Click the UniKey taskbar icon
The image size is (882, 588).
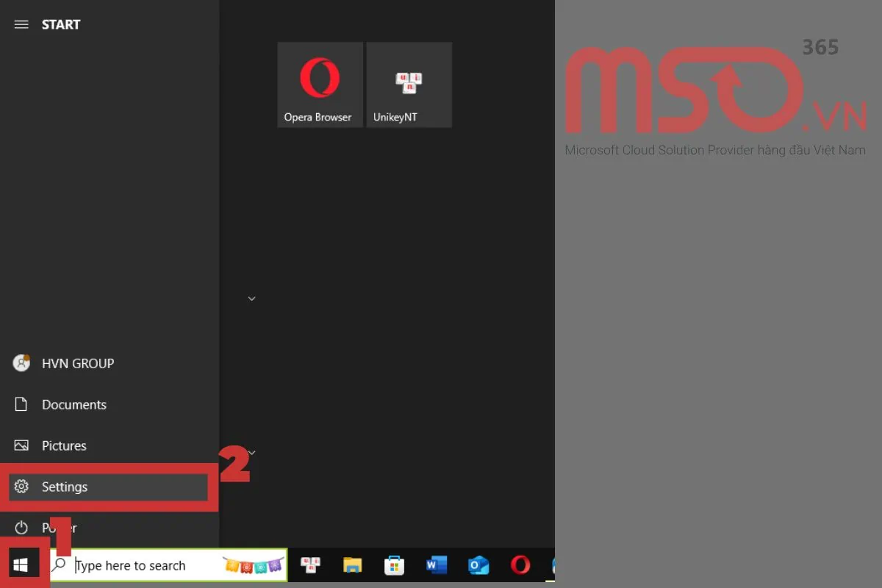coord(310,565)
